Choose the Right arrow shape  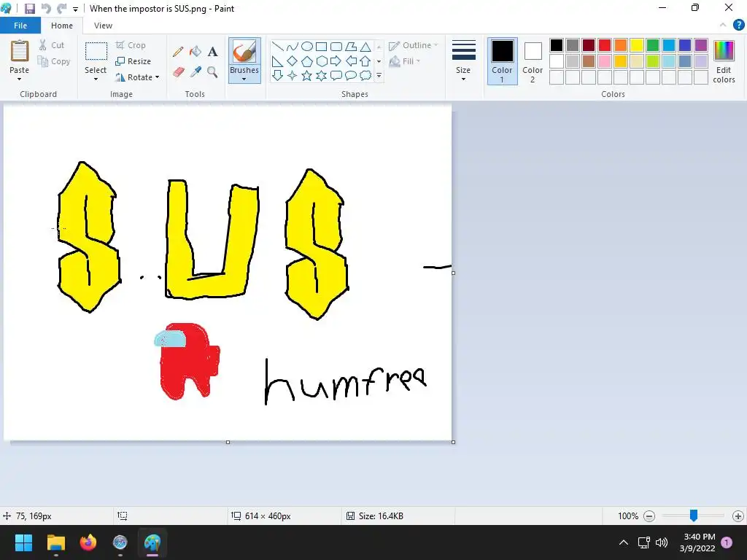click(x=336, y=61)
